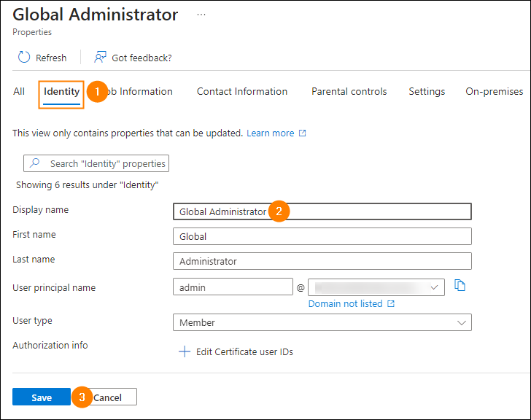Click the Got feedback person icon
This screenshot has width=531, height=420.
click(x=100, y=57)
